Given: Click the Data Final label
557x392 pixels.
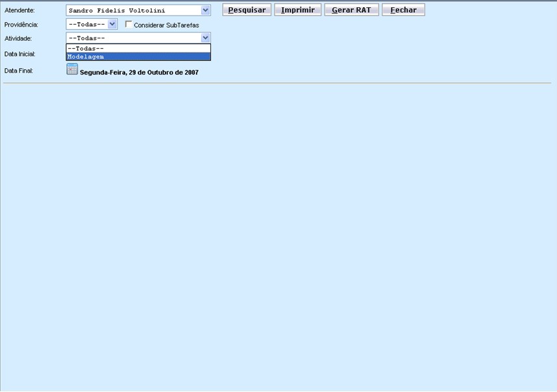Looking at the screenshot, I should click(18, 71).
